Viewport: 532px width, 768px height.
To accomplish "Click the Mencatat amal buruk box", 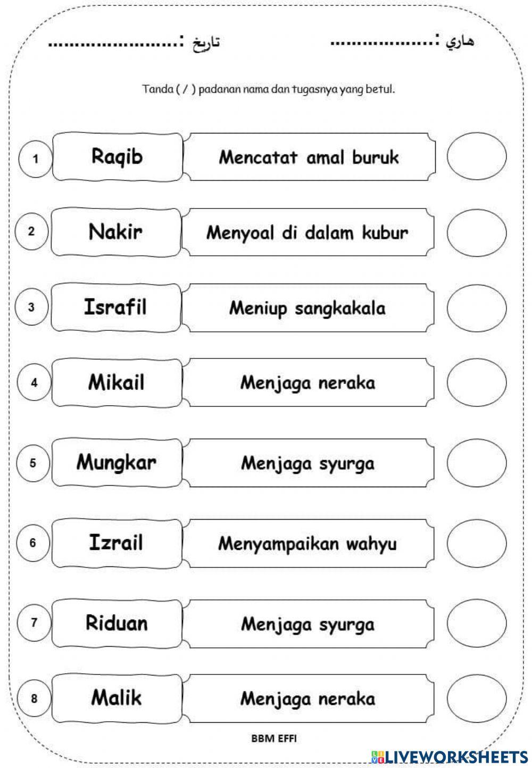I will [309, 157].
